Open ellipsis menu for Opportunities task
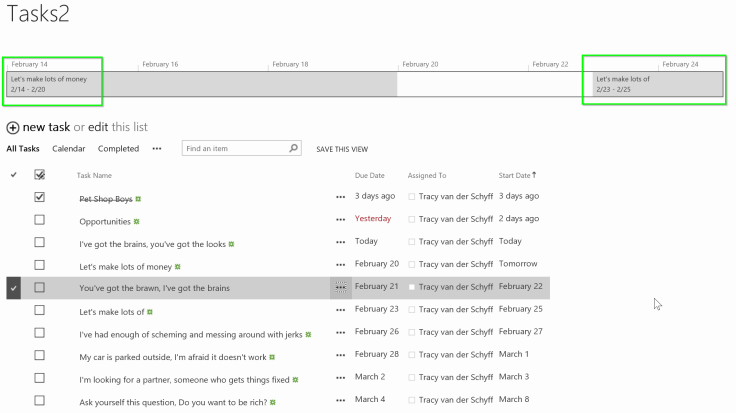This screenshot has width=736, height=413. pyautogui.click(x=341, y=220)
